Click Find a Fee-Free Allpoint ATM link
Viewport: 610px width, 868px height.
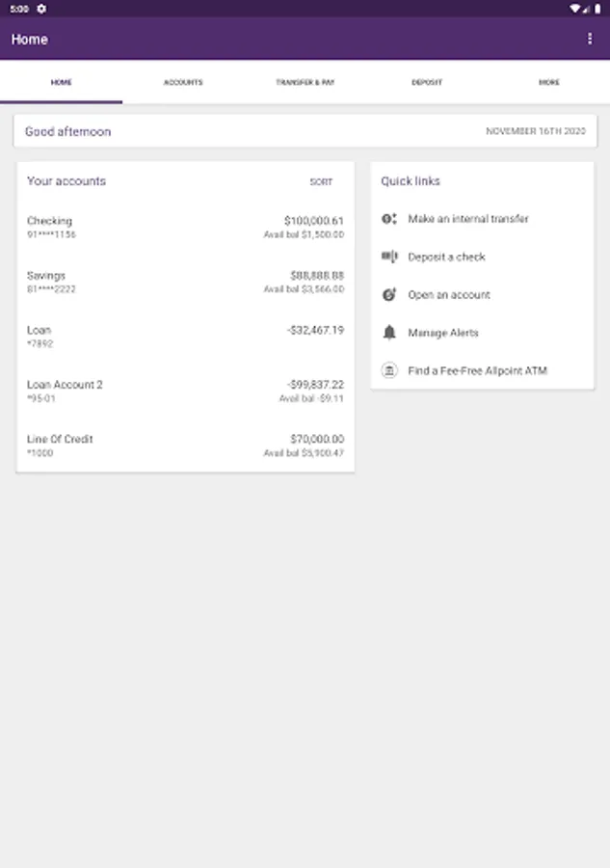point(477,370)
